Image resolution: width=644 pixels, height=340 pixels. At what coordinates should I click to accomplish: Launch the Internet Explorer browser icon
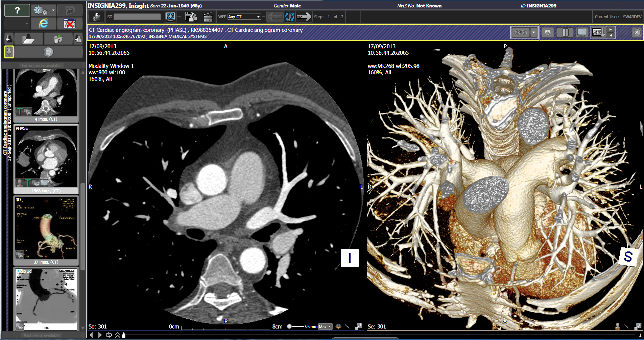43,23
